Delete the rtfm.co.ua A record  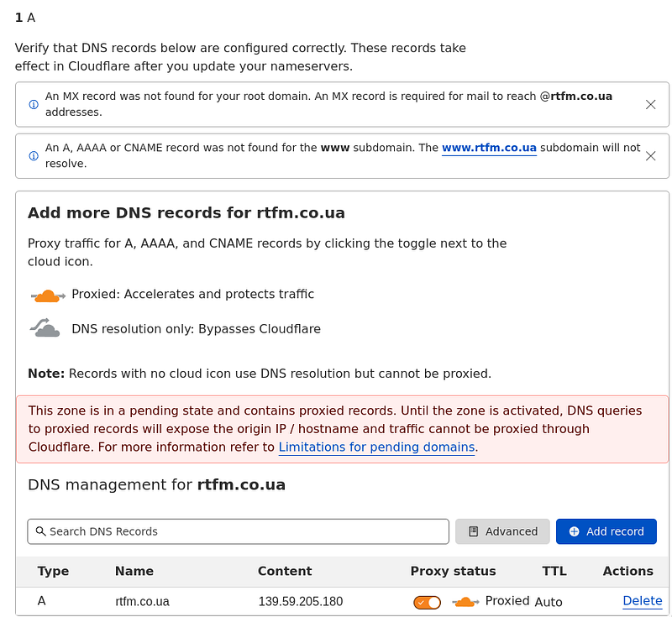(x=642, y=601)
